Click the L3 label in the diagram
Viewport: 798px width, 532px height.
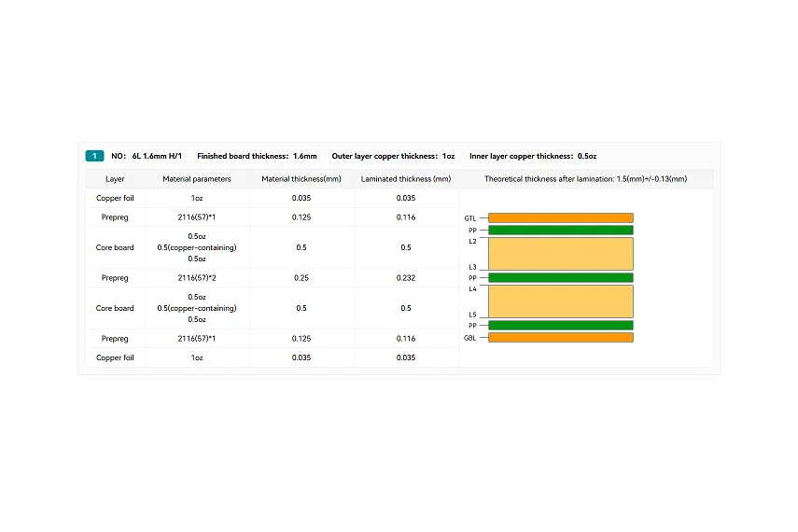pyautogui.click(x=473, y=267)
